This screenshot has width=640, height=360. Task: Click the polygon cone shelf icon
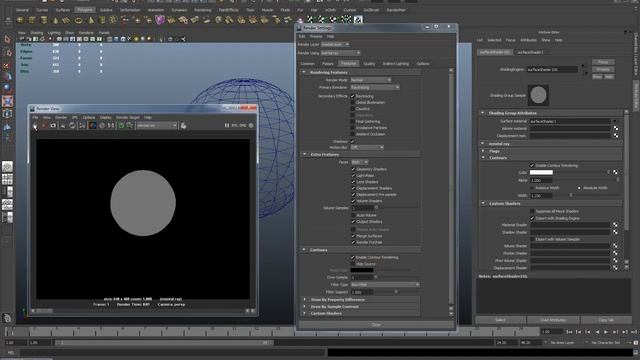click(56, 20)
